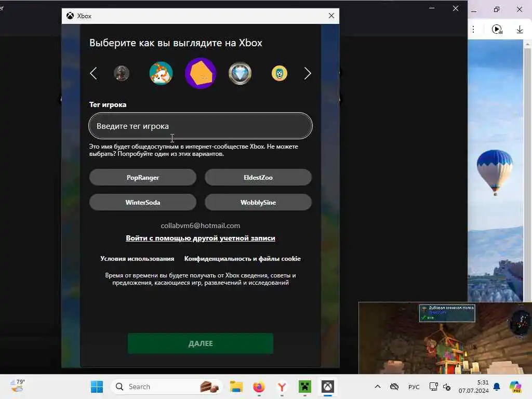Open the Условия использования terms link
The image size is (532, 399).
[x=137, y=259]
